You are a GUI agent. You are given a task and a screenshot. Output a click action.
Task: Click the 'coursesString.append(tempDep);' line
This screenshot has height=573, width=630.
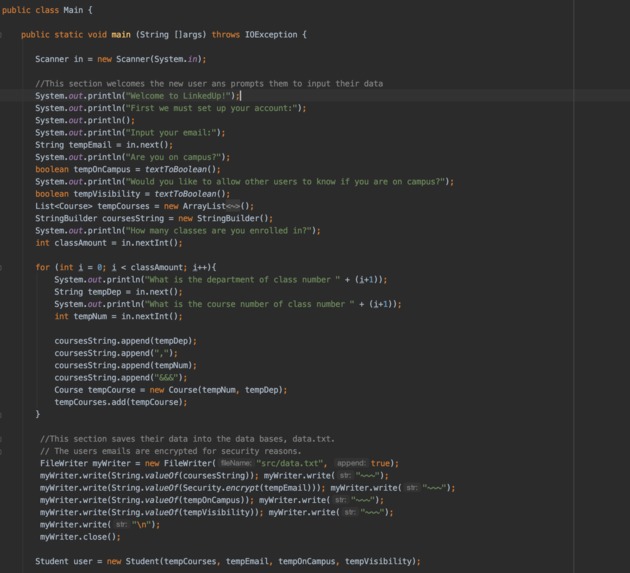[125, 341]
